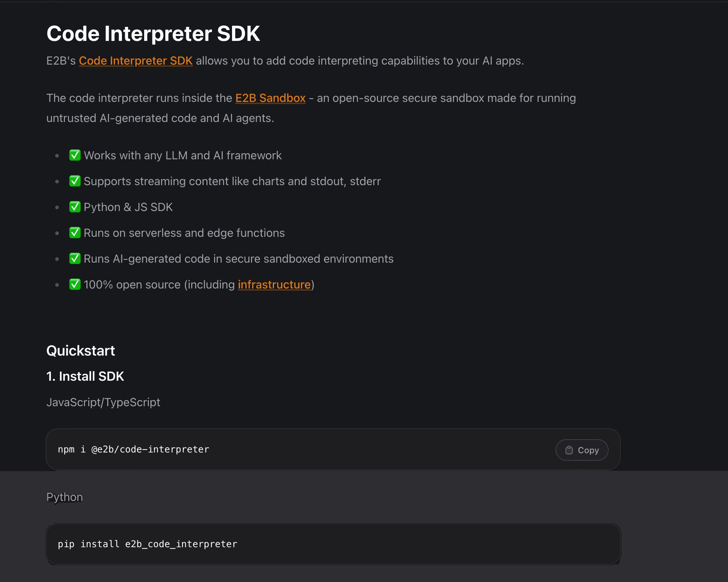Click green checkmark beside Works with any LLM
Image resolution: width=728 pixels, height=582 pixels.
pyautogui.click(x=75, y=155)
